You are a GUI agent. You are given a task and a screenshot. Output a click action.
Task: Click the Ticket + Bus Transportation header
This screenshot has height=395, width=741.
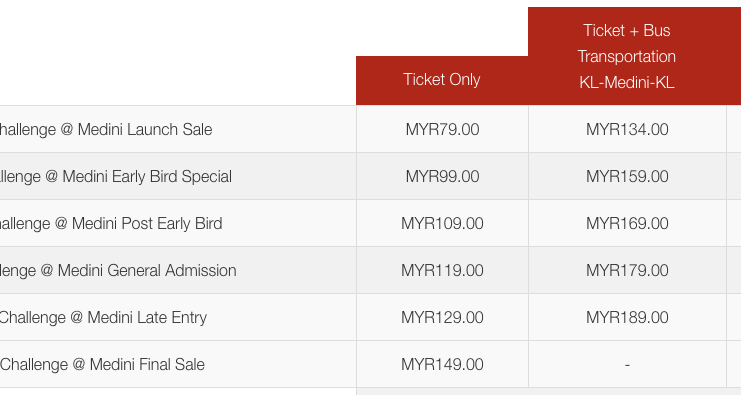tap(627, 56)
